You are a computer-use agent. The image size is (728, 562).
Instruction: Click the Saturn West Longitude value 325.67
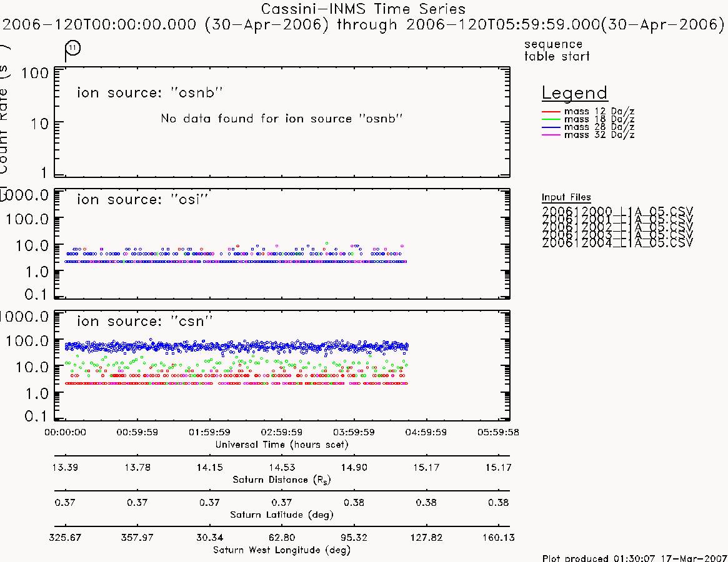tap(65, 538)
